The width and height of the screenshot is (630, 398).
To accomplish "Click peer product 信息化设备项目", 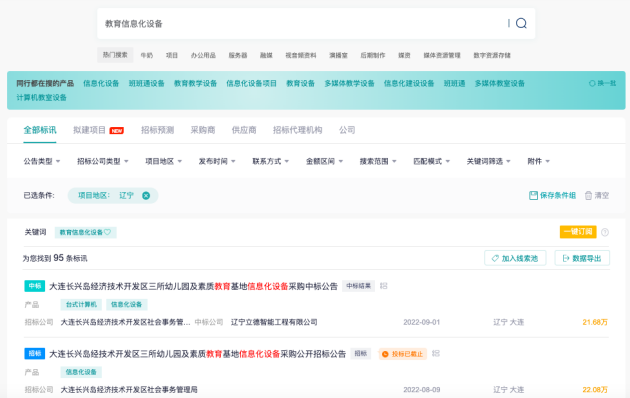I will click(251, 84).
